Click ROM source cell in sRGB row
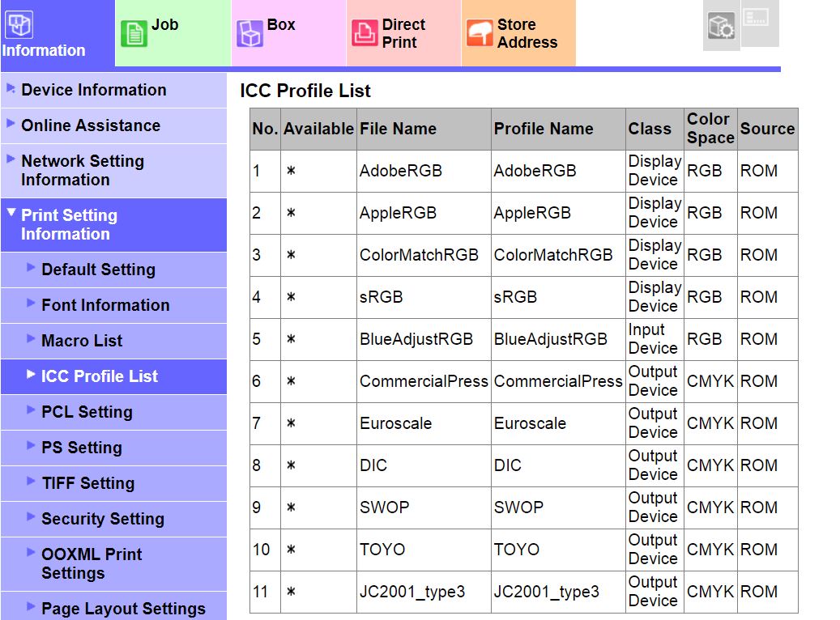This screenshot has width=840, height=620. click(x=768, y=297)
